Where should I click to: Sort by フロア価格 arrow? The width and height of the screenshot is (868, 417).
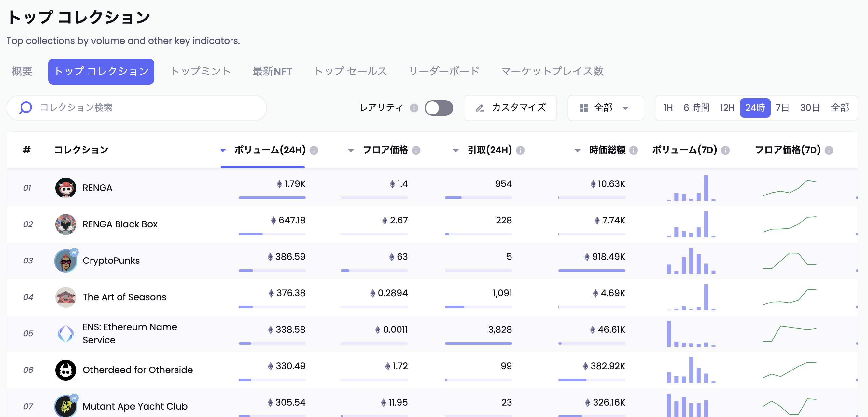point(351,151)
